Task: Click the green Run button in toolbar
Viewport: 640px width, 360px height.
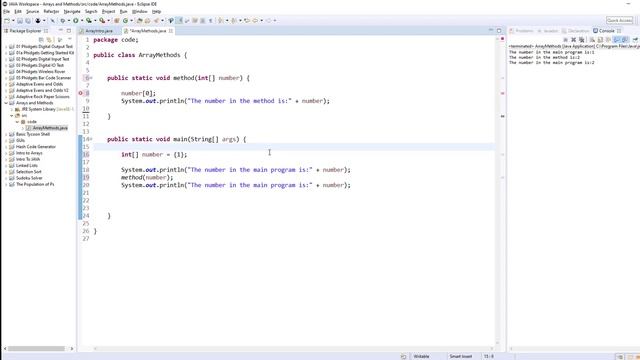Action: (x=76, y=20)
